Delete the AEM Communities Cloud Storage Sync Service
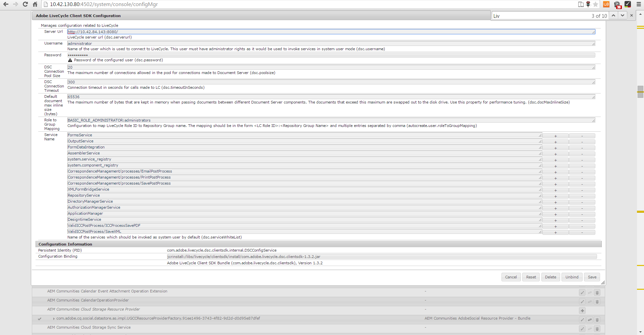The width and height of the screenshot is (644, 335). tap(597, 329)
